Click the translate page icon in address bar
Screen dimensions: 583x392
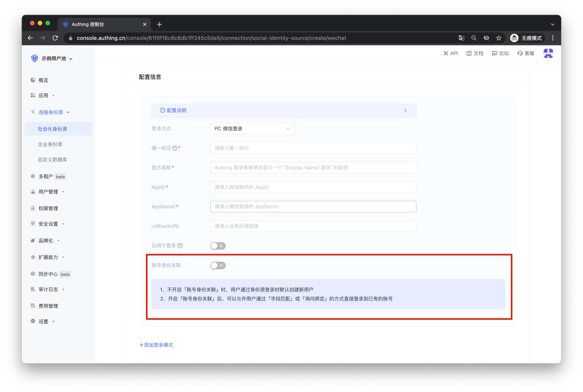coord(461,38)
